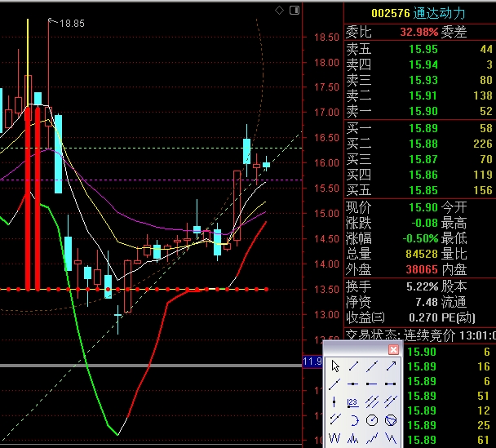Select the descending N-shaped zigzag tool
Viewport: 496px width, 448px height.
(x=391, y=438)
